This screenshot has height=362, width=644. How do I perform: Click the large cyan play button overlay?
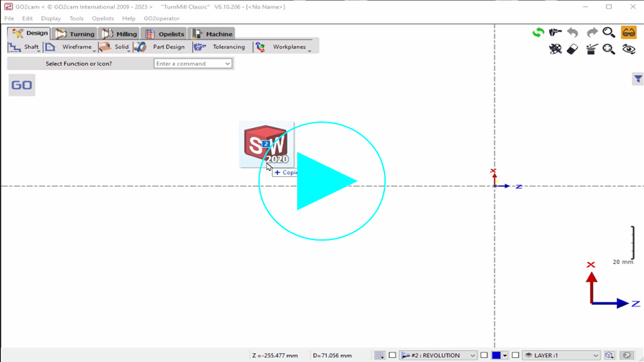pos(322,181)
